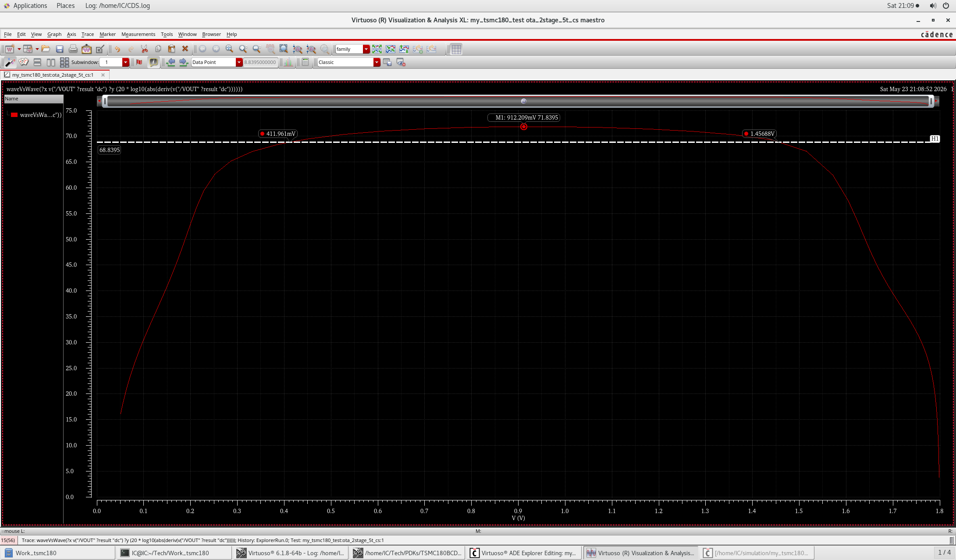Image resolution: width=956 pixels, height=560 pixels.
Task: Click the Cut scissors icon
Action: pos(144,49)
